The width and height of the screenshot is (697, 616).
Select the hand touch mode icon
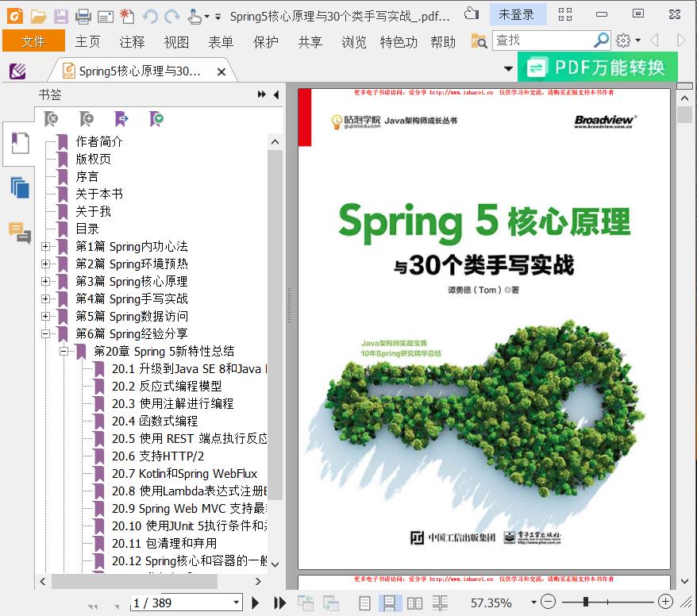tap(194, 17)
